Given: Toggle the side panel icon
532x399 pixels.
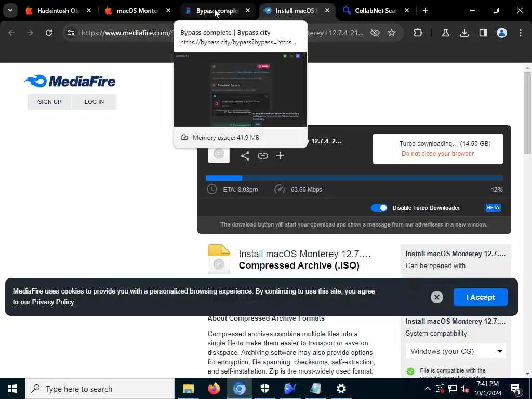Looking at the screenshot, I should coord(483,33).
